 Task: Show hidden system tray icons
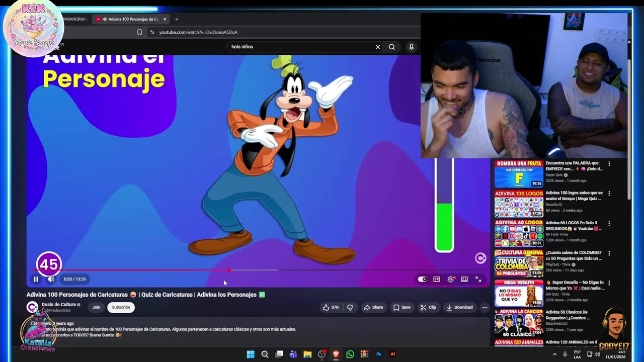pyautogui.click(x=554, y=354)
